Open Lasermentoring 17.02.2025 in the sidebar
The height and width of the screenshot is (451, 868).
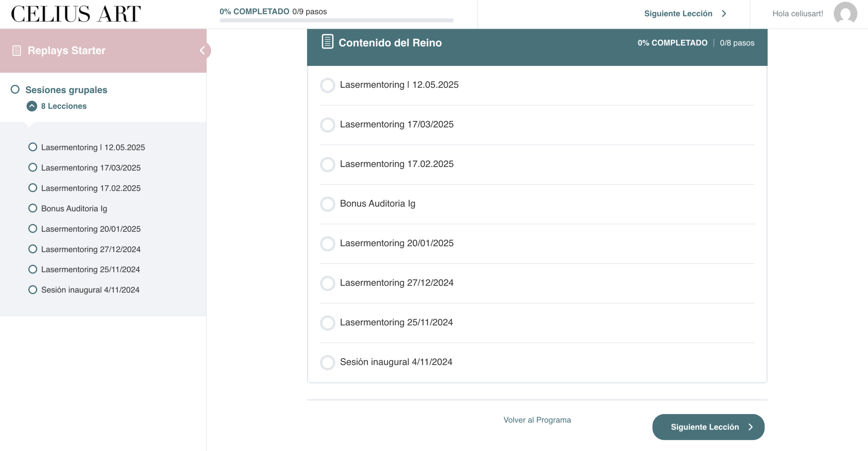[91, 188]
